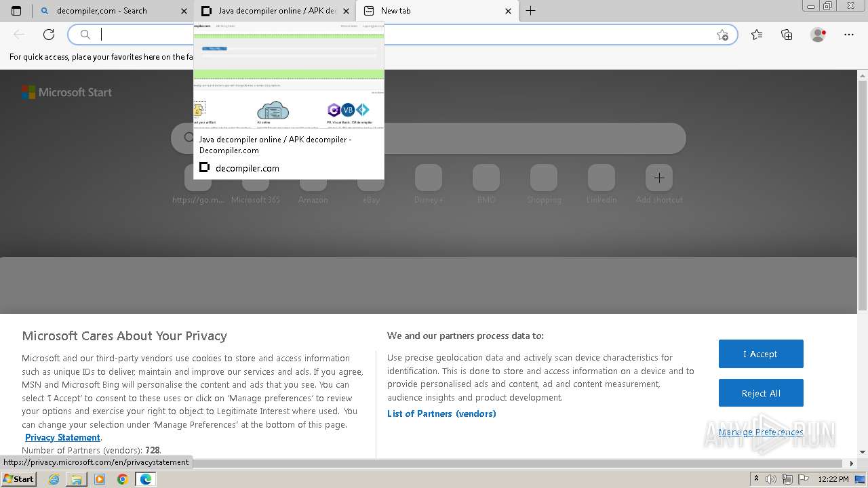Open the Microsoft 365 shortcut tile

tap(256, 184)
